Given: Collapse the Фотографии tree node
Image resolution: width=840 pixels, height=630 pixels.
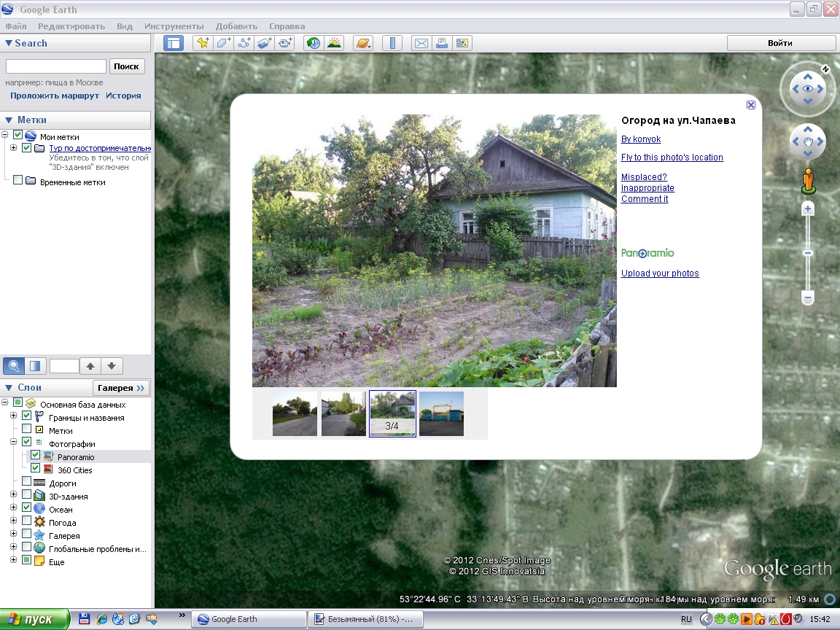Looking at the screenshot, I should coord(14,443).
